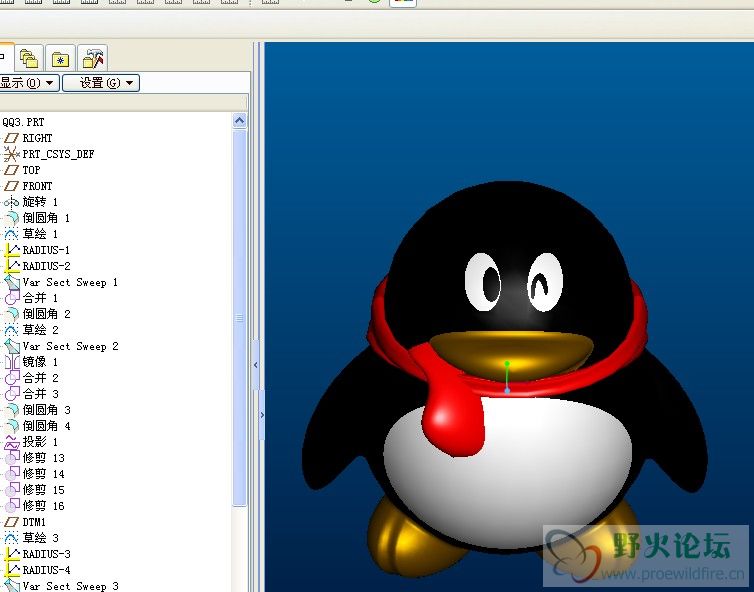Select 合并 3 in model tree
Screen dimensions: 754x592
click(x=41, y=394)
